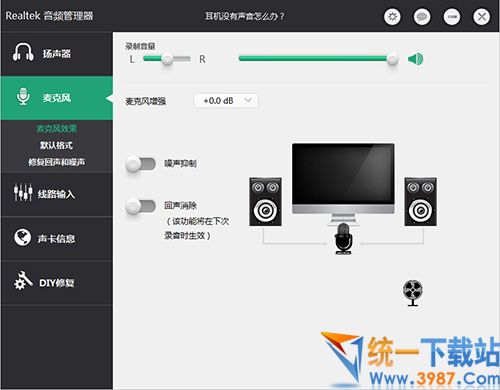Select 默认格式 submenu item
Image resolution: width=500 pixels, height=390 pixels.
point(56,145)
